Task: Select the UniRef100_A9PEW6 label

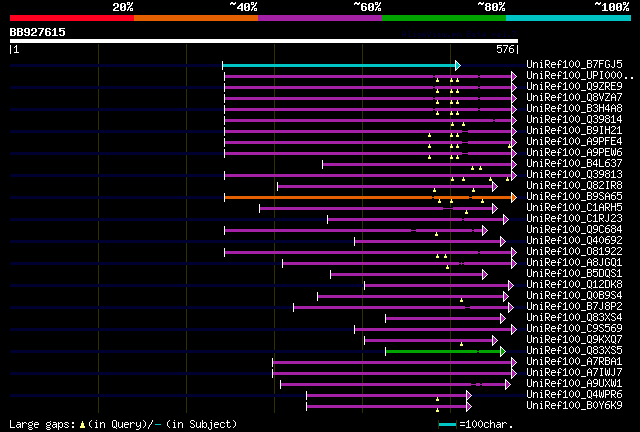Action: pos(574,152)
